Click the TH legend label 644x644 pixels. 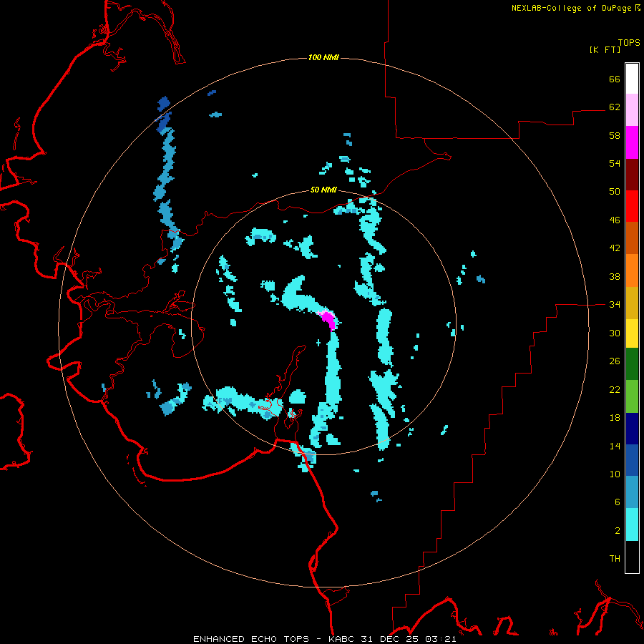pos(615,559)
